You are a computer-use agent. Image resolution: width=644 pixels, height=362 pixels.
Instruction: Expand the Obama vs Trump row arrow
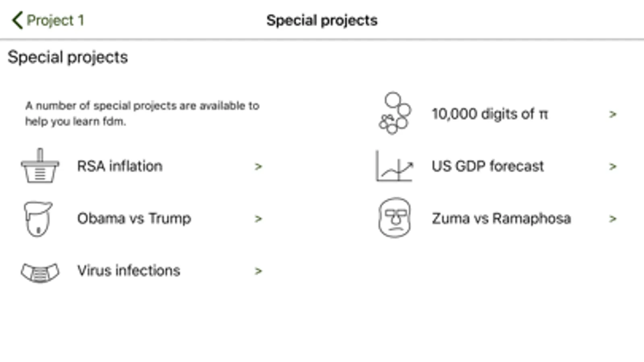coord(258,219)
